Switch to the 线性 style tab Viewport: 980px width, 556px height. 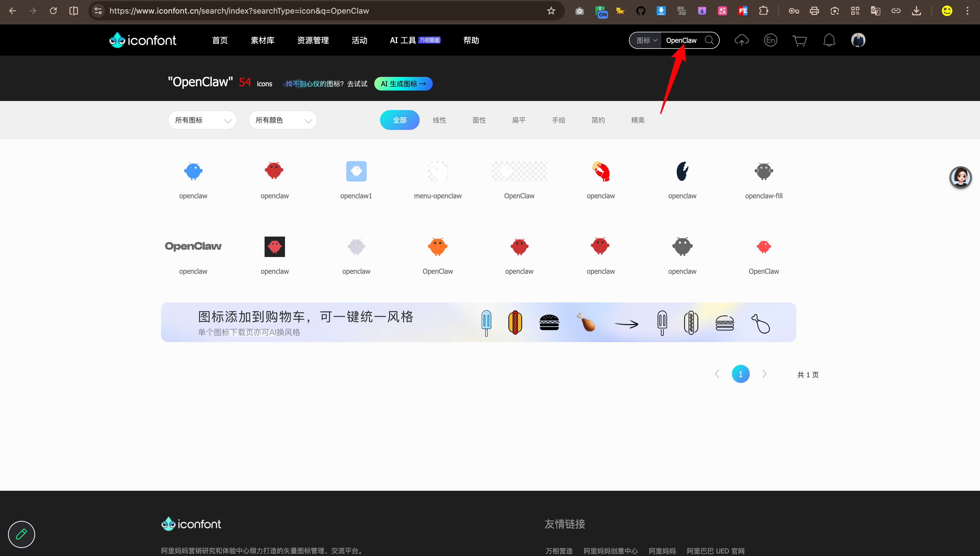click(439, 120)
